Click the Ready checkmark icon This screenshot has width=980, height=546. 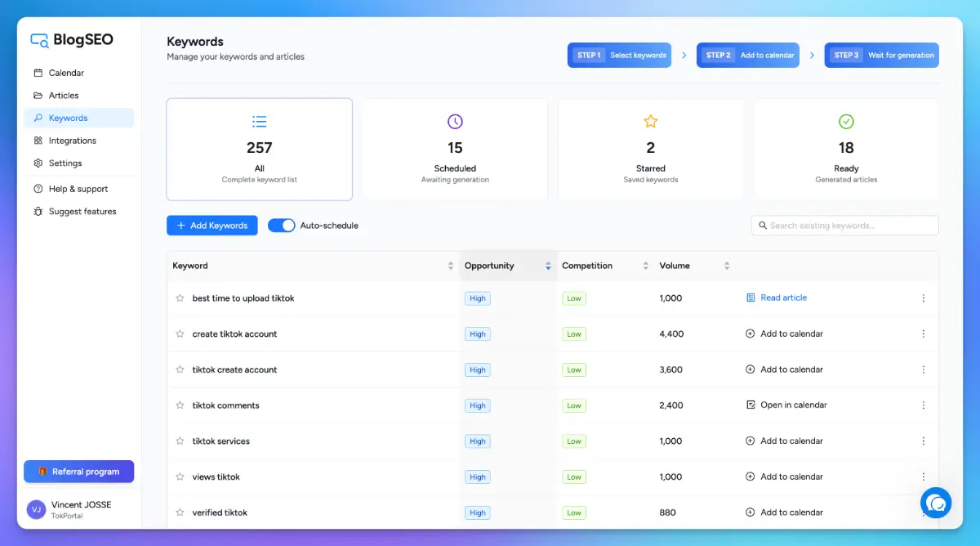pos(846,122)
